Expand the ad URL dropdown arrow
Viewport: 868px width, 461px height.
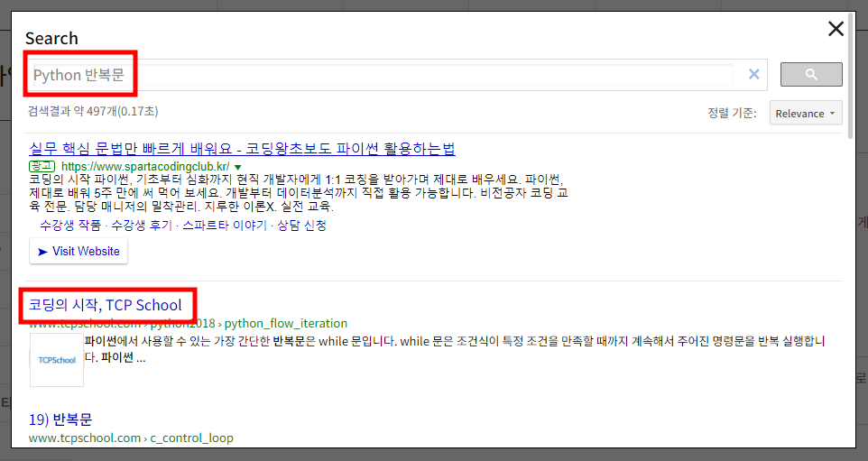237,167
